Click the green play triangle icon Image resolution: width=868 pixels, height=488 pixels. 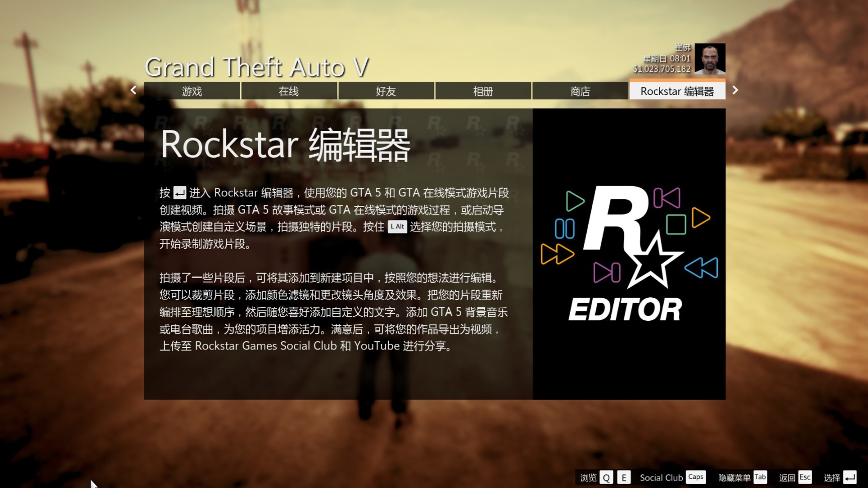[575, 201]
